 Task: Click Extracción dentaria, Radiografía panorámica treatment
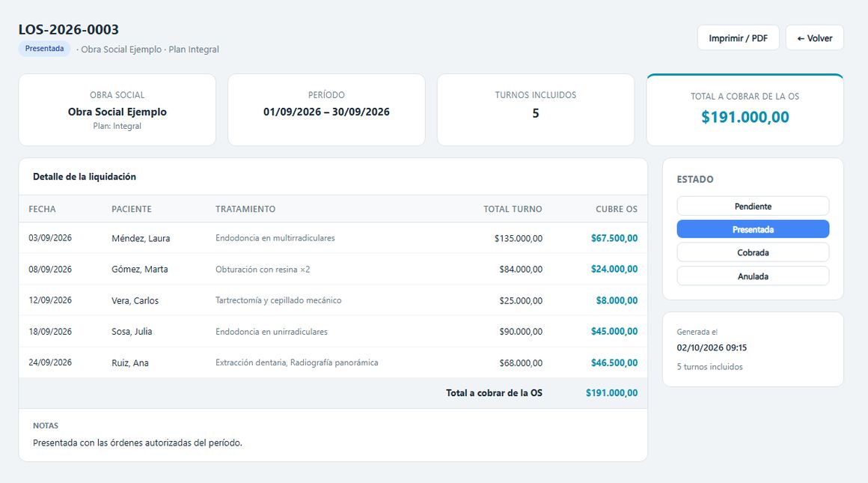(x=297, y=362)
